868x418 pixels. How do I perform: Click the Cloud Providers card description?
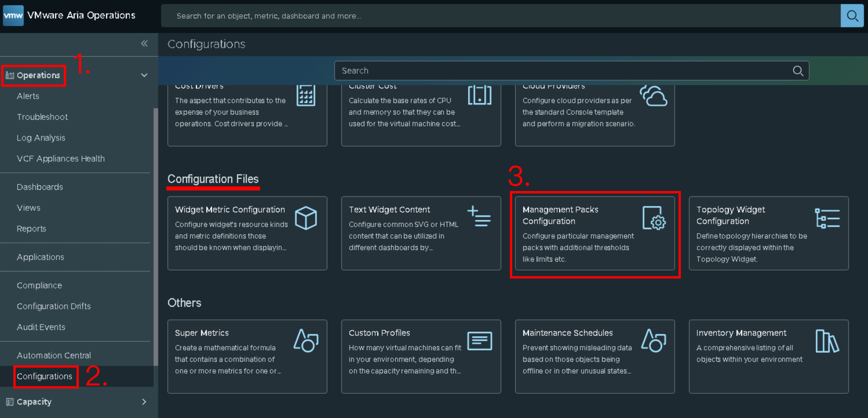(579, 112)
